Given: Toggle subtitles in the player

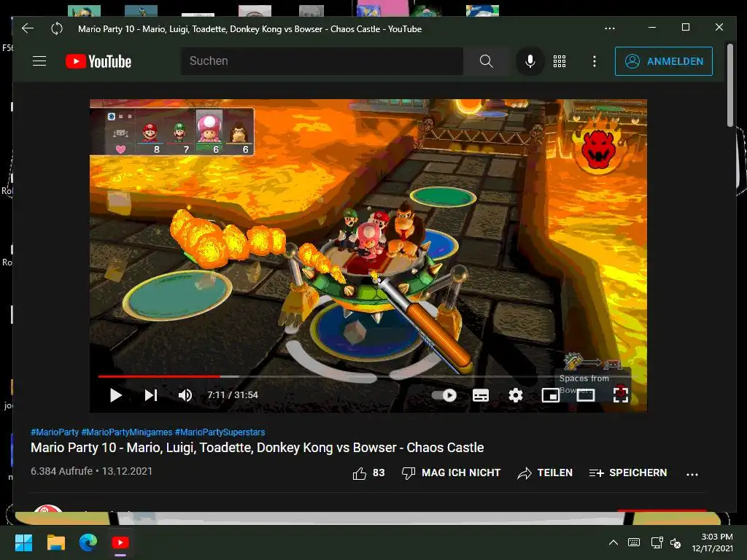Looking at the screenshot, I should tap(480, 395).
